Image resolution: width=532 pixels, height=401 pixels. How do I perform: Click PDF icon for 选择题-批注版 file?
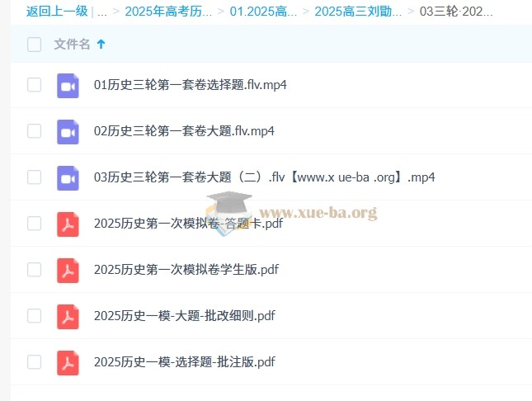pos(67,362)
